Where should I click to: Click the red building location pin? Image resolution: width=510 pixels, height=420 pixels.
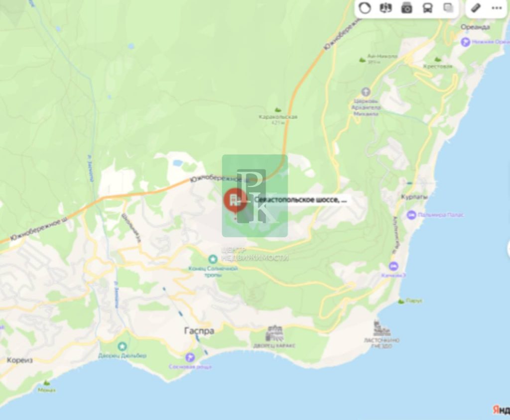point(235,201)
